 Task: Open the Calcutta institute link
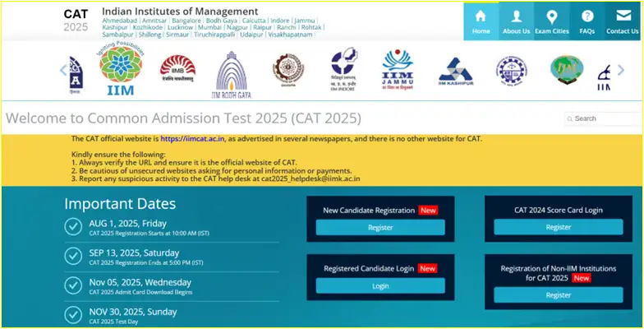pos(254,21)
